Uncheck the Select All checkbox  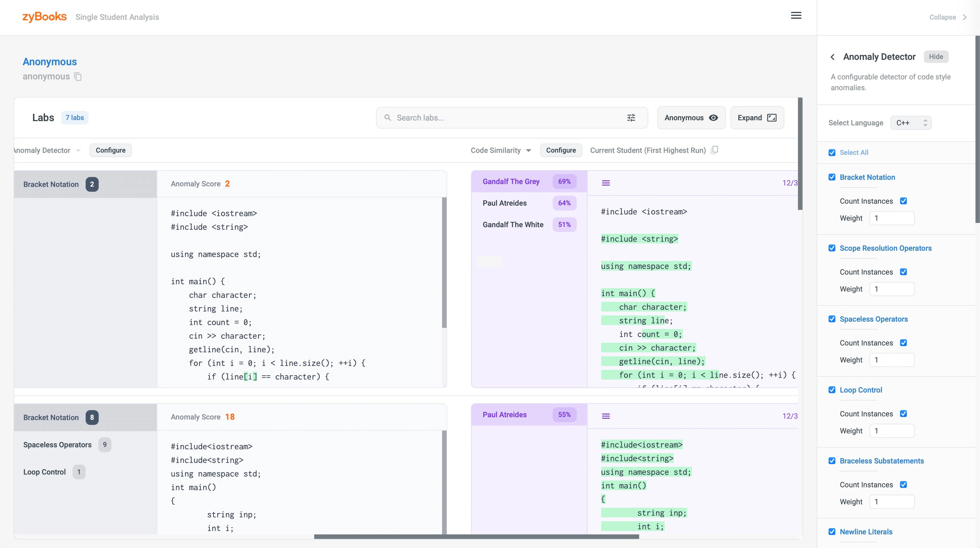[x=832, y=153]
